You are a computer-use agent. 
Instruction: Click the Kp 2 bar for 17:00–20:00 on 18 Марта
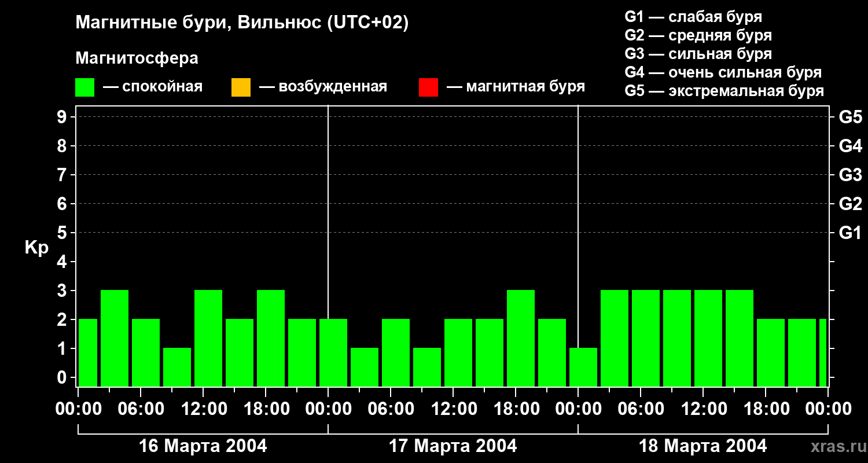point(771,352)
